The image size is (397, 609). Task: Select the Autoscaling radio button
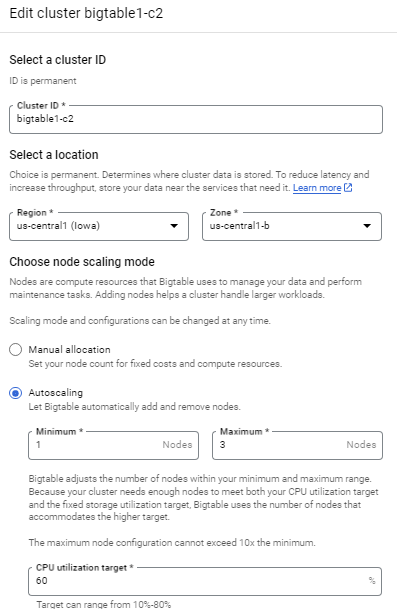[16, 393]
